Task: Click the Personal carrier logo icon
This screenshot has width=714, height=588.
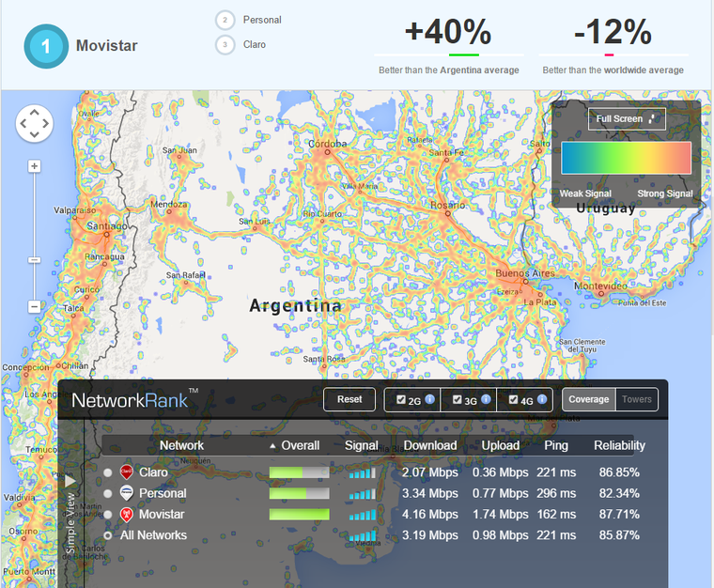Action: (126, 493)
